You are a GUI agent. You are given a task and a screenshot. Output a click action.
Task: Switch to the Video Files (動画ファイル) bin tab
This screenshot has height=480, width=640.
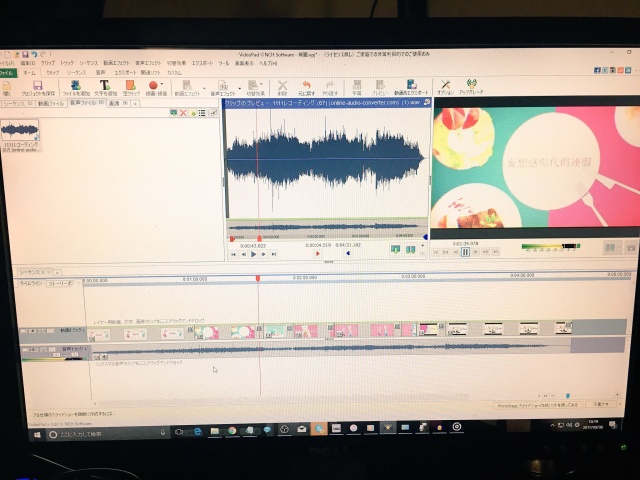tap(51, 104)
